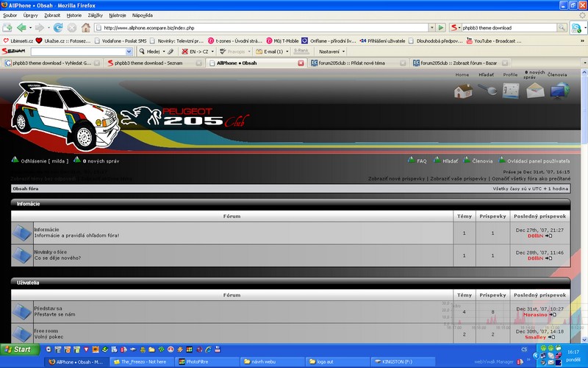Click the Firefox home button in toolbar
Image resolution: width=588 pixels, height=368 pixels.
tap(86, 27)
